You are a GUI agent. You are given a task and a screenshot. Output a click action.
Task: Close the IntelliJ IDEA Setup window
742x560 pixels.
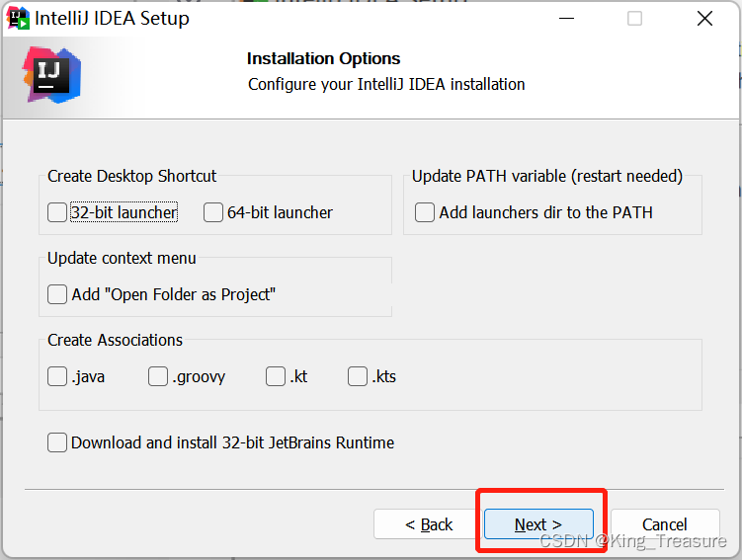(704, 19)
